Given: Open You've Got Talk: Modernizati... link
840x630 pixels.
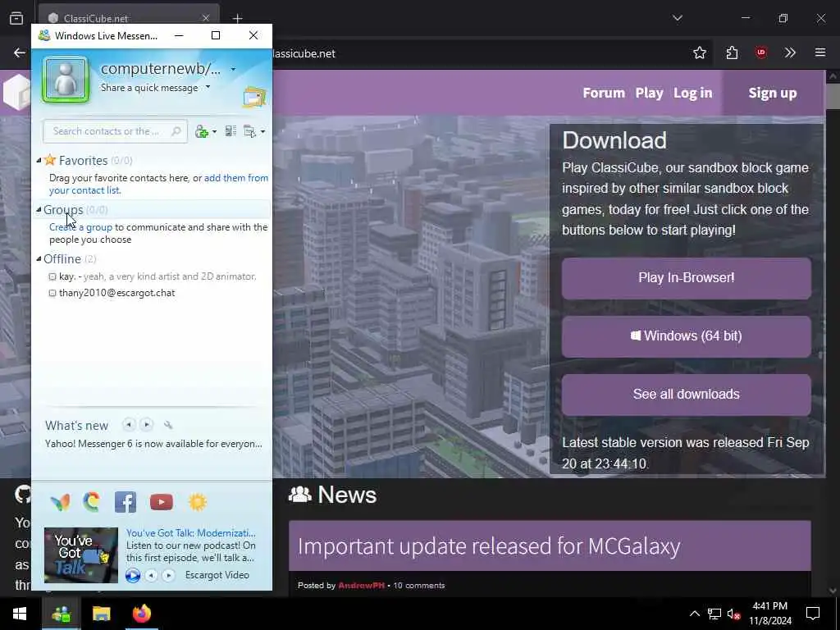Looking at the screenshot, I should [190, 533].
